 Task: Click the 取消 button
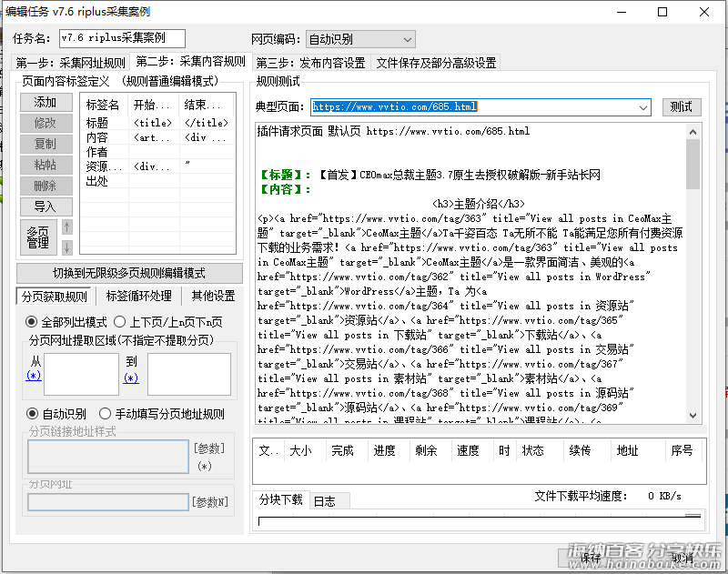click(682, 559)
